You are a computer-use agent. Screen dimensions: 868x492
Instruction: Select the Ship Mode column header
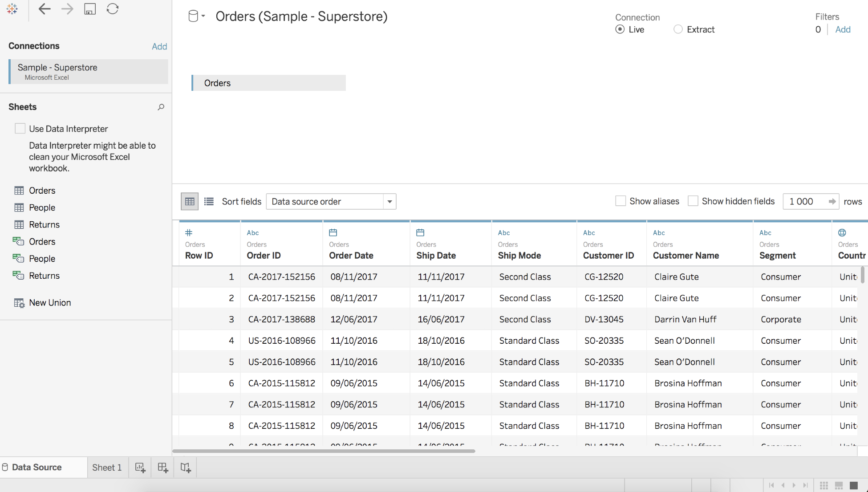click(534, 244)
